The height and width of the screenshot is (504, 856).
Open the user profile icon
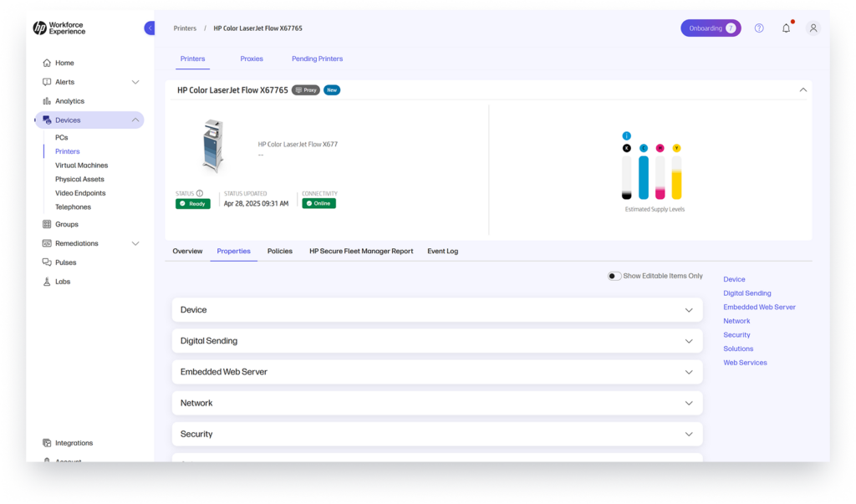pos(813,28)
